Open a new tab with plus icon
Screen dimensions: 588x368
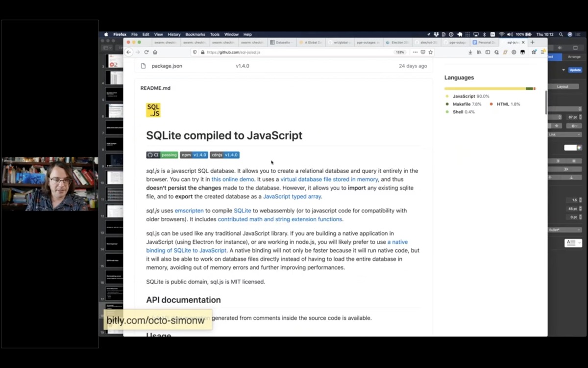pyautogui.click(x=533, y=42)
